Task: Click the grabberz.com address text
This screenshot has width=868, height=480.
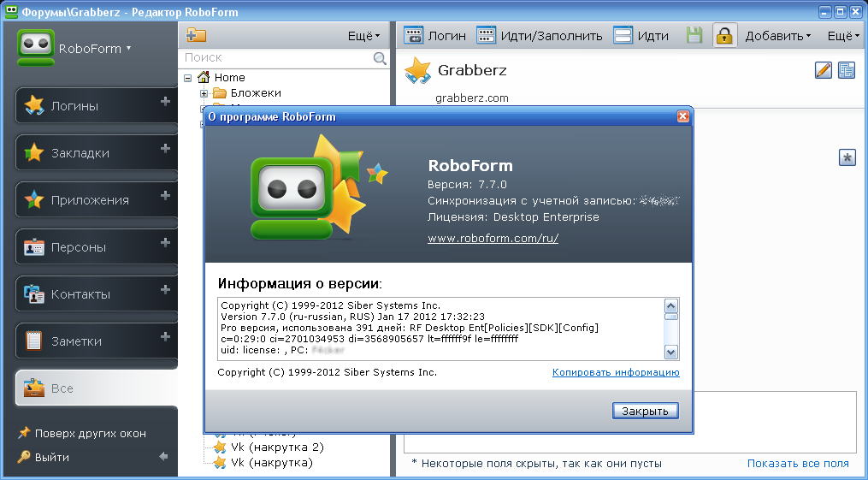Action: [x=472, y=98]
